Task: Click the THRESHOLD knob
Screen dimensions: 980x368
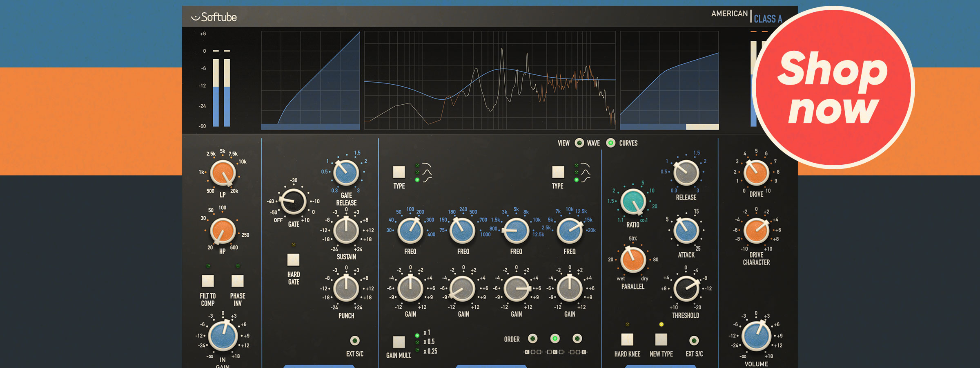Action: click(x=686, y=289)
